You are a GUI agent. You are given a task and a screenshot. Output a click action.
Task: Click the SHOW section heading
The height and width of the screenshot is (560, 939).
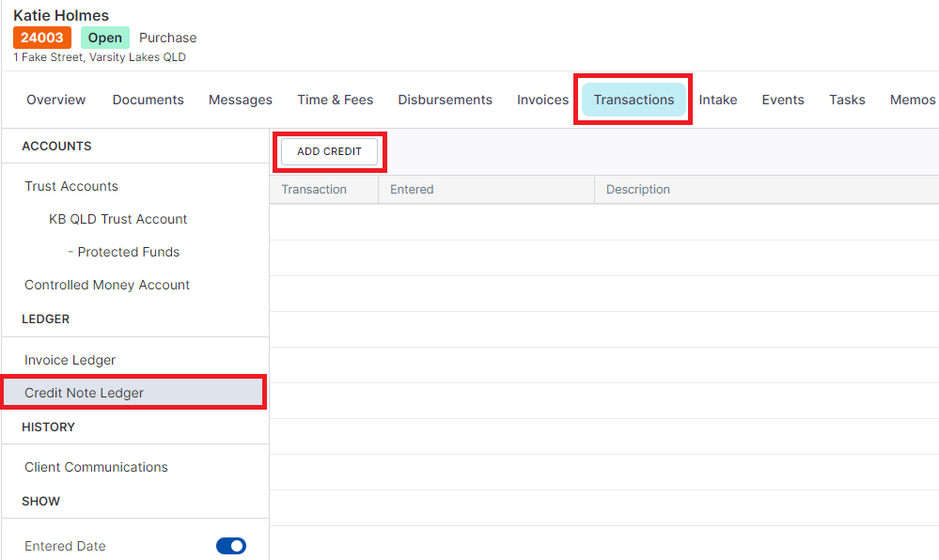[x=40, y=502]
